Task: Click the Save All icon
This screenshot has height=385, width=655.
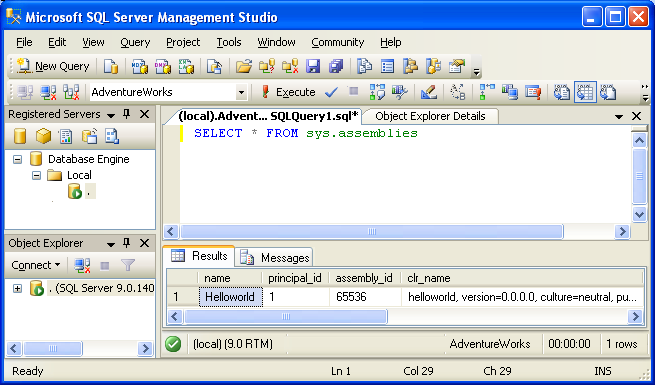Action: [x=335, y=66]
